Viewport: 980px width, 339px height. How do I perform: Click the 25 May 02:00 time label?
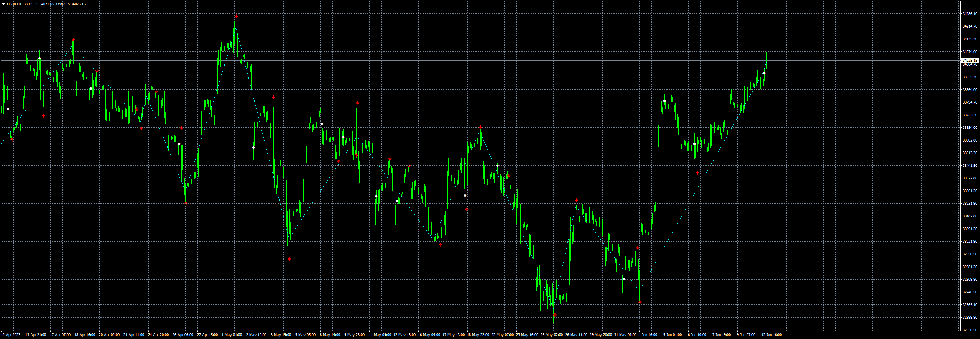click(x=552, y=335)
